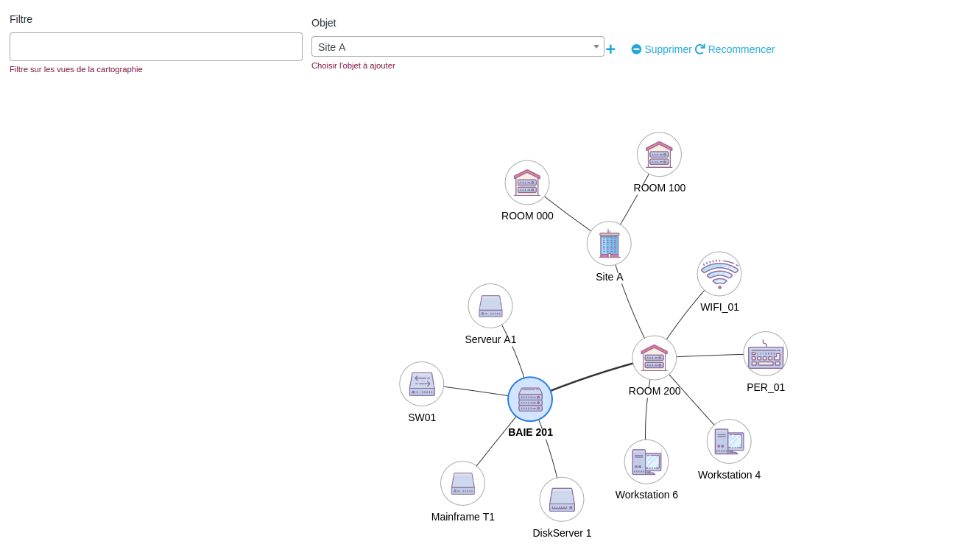Image resolution: width=980 pixels, height=558 pixels.
Task: Click the link between BAIE 201 and ROOM 200
Action: pyautogui.click(x=591, y=376)
